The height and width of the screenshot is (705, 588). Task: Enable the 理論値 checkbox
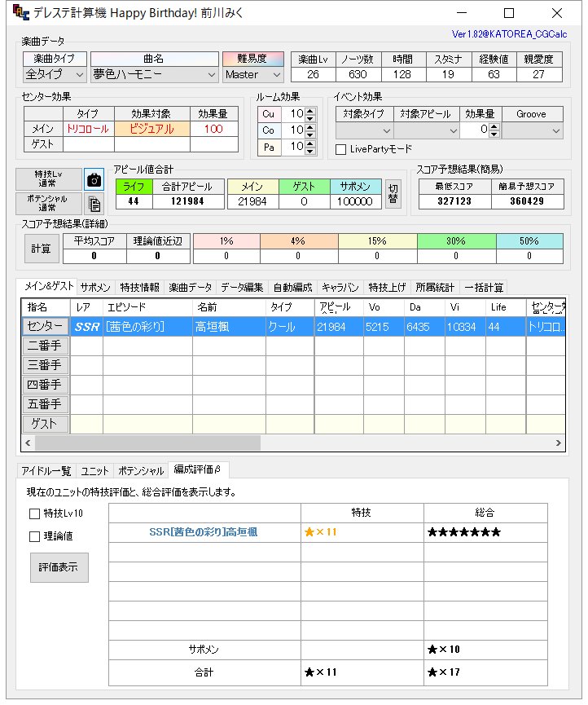[34, 536]
